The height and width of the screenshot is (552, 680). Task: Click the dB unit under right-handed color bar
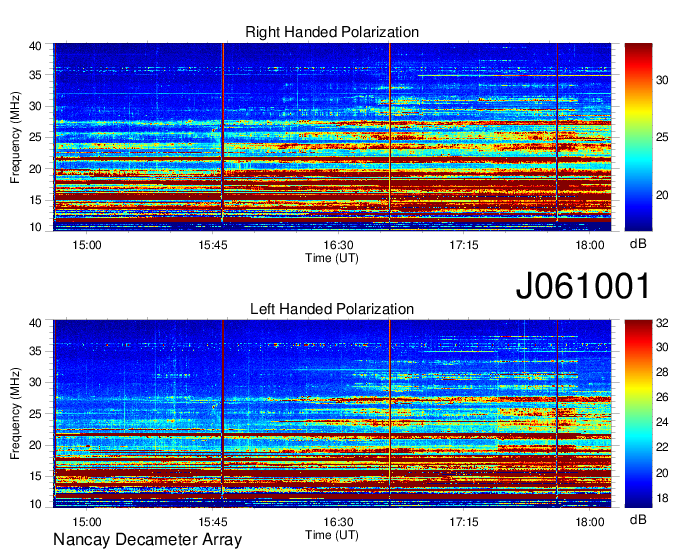click(x=638, y=244)
